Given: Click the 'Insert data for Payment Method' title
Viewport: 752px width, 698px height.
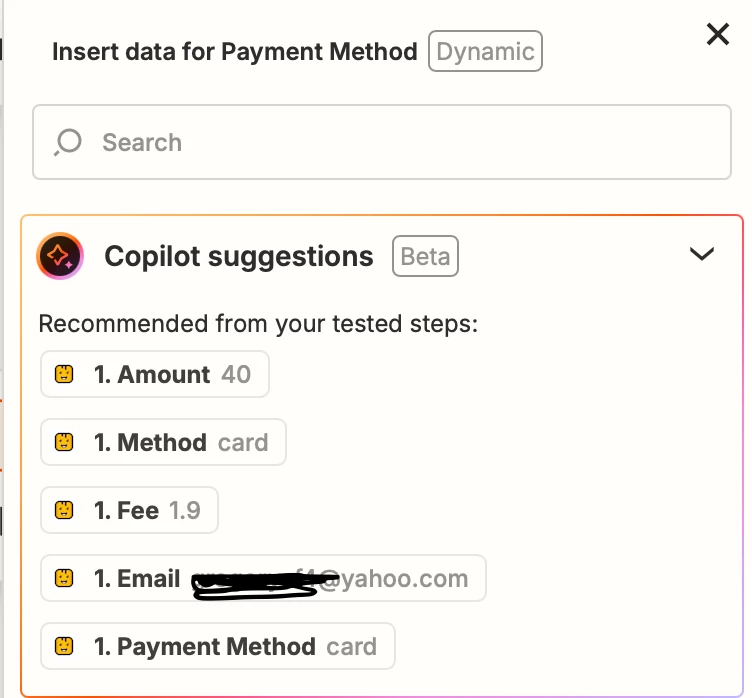Looking at the screenshot, I should pos(235,51).
